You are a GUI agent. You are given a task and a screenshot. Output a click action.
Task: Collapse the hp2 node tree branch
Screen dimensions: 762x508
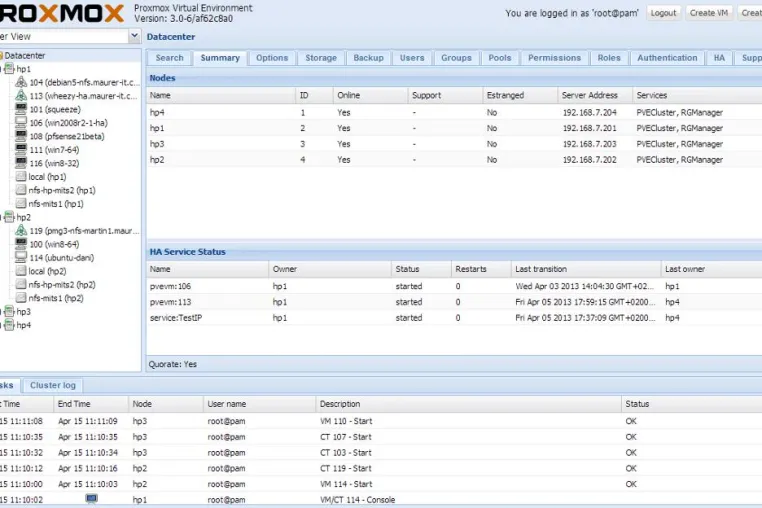[x=1, y=217]
